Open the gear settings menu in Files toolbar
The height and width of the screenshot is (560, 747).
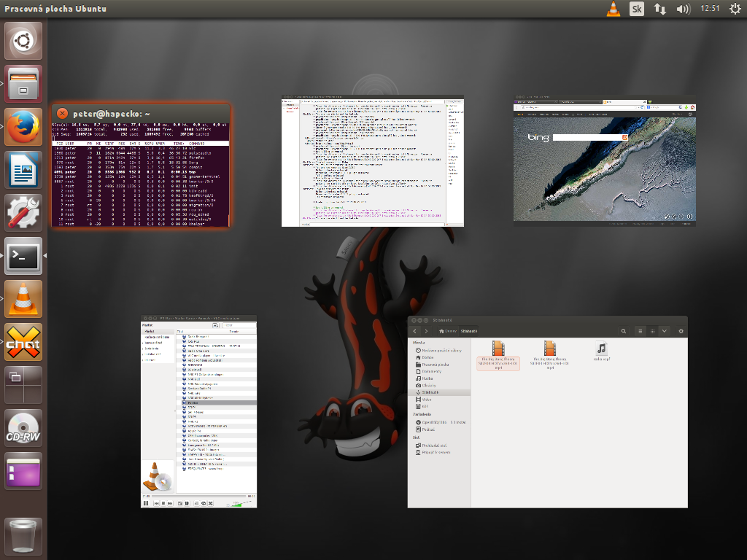click(x=681, y=331)
